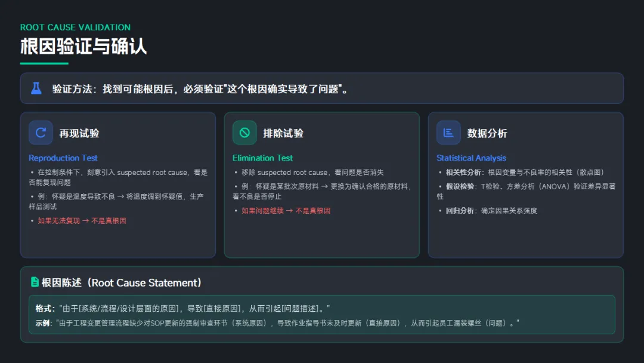Click the Statistical Analysis subtitle
This screenshot has width=644, height=363.
[471, 158]
